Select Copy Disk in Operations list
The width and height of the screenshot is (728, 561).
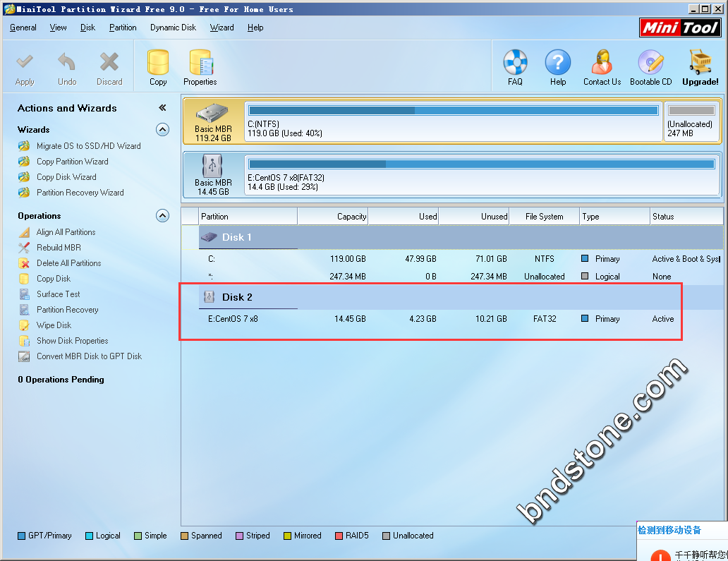tap(54, 279)
